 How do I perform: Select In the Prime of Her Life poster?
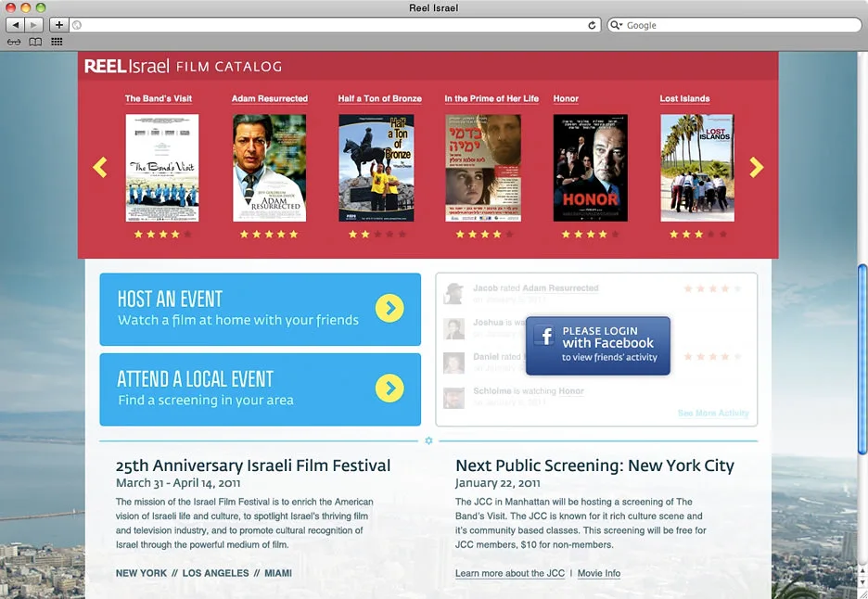coord(483,168)
